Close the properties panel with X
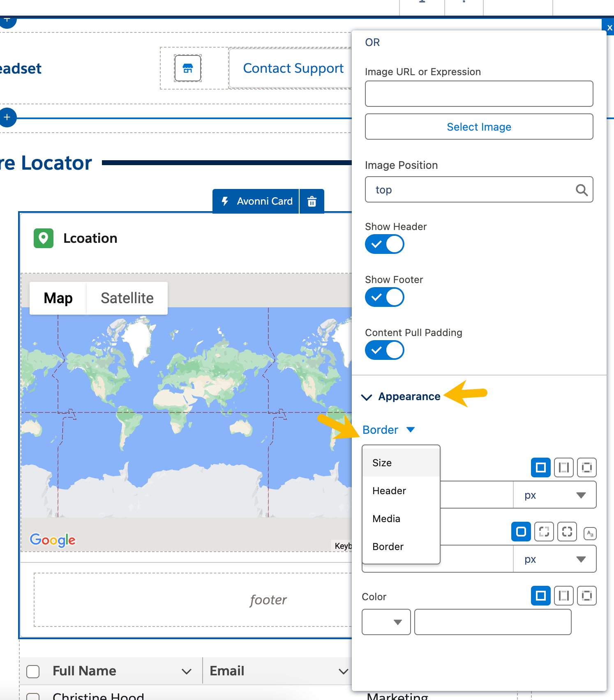The height and width of the screenshot is (700, 614). click(x=609, y=28)
